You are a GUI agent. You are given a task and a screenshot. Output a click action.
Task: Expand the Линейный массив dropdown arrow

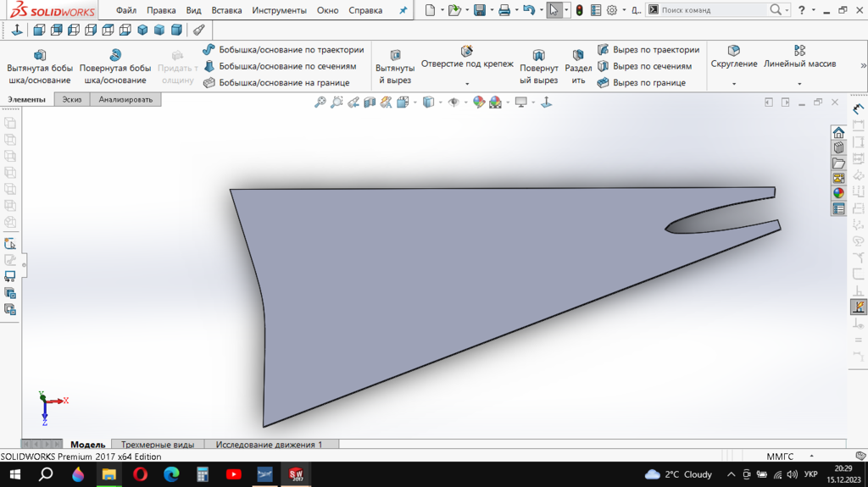[799, 84]
